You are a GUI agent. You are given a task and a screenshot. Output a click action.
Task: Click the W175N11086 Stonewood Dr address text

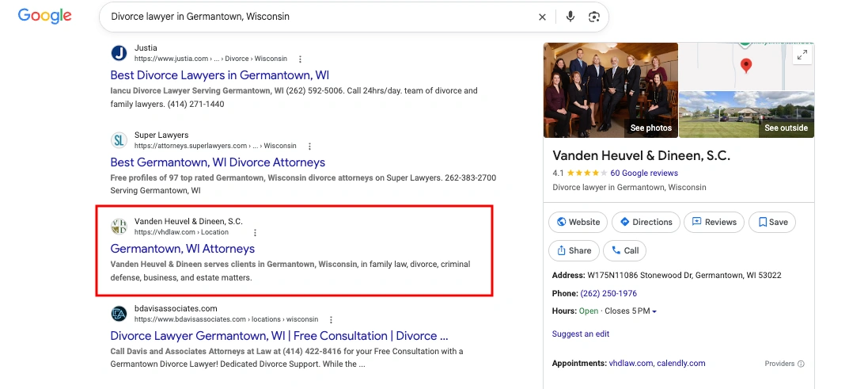click(684, 276)
